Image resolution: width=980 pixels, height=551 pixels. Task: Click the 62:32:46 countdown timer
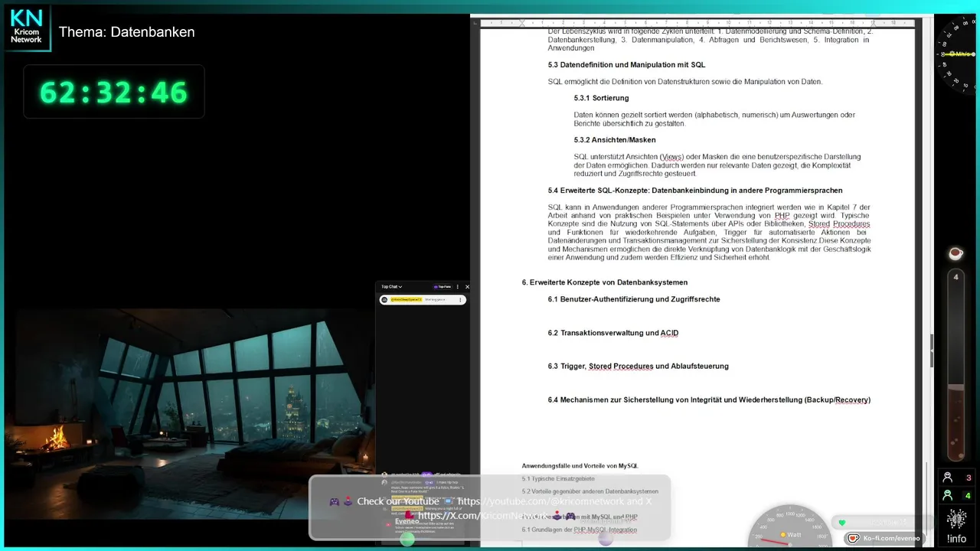pyautogui.click(x=113, y=92)
